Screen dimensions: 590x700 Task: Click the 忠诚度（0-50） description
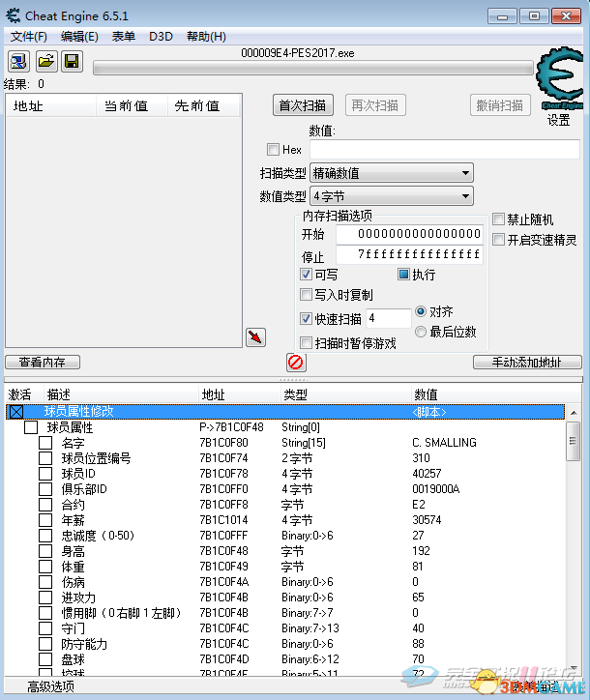tap(98, 536)
